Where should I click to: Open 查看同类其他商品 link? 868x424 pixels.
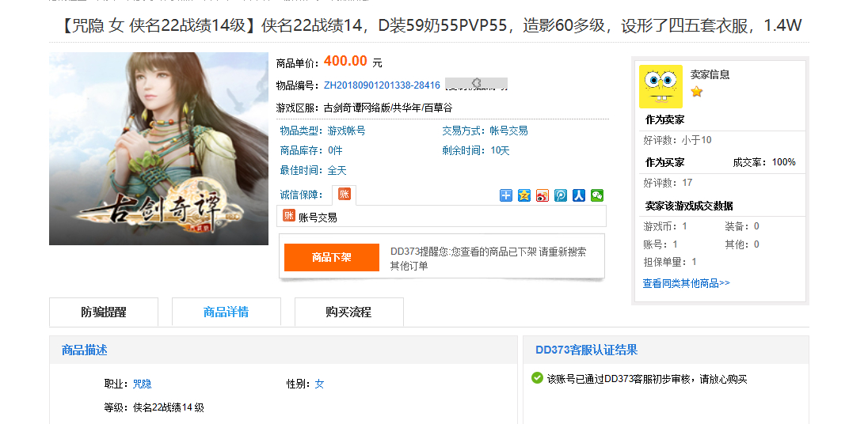pyautogui.click(x=687, y=283)
